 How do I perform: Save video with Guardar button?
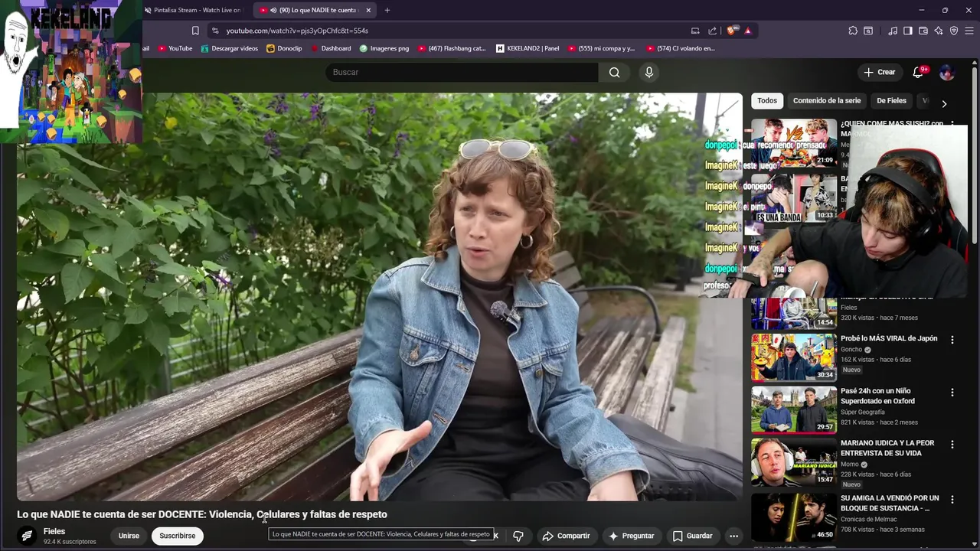click(x=692, y=536)
